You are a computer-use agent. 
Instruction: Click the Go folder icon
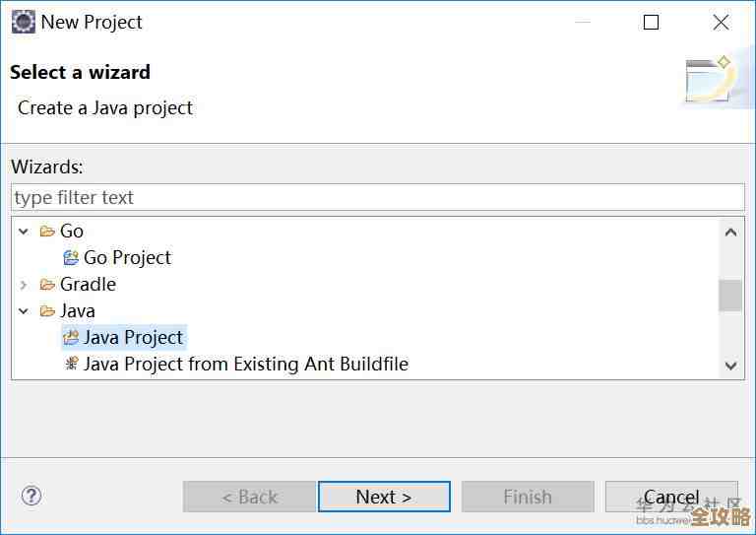(x=47, y=232)
